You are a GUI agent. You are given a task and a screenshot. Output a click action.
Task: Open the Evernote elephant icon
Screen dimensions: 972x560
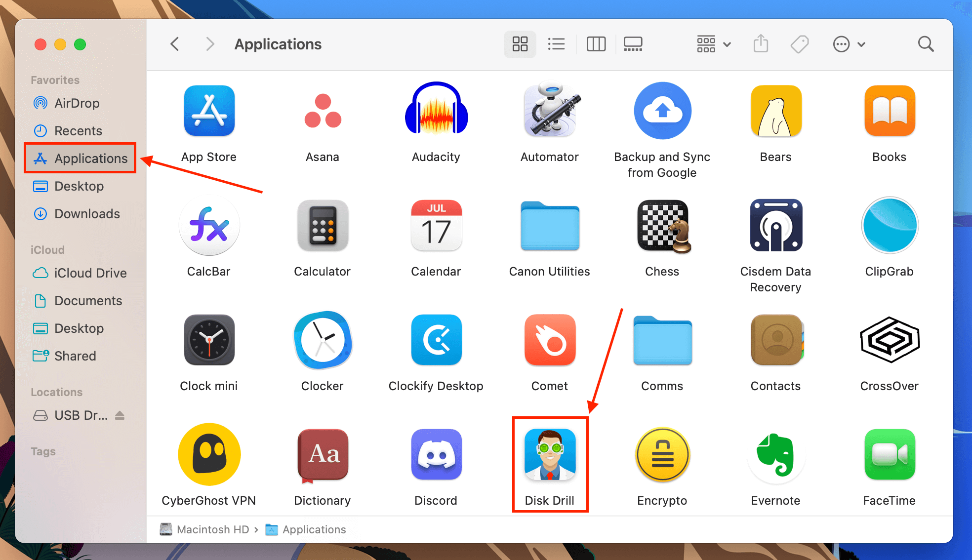[776, 454]
